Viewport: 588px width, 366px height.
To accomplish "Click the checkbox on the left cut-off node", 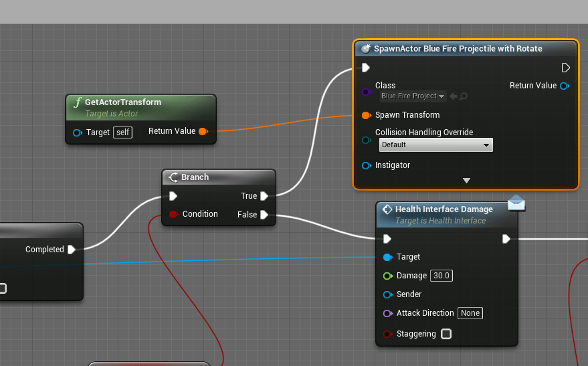I will tap(3, 288).
